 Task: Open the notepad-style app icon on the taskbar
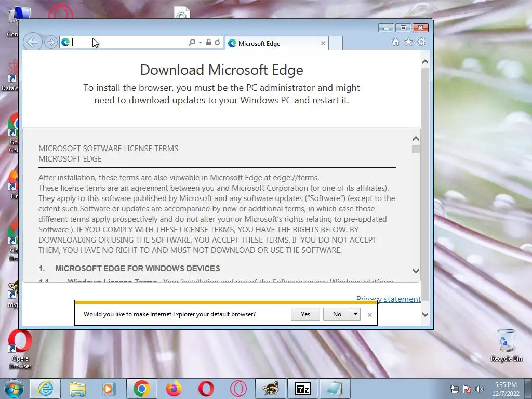(335, 389)
